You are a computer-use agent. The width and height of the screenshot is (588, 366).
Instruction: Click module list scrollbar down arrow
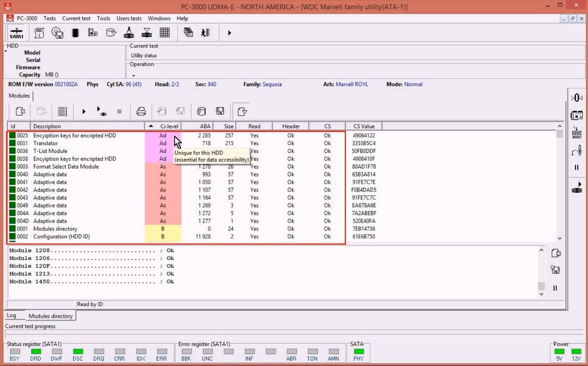point(560,238)
